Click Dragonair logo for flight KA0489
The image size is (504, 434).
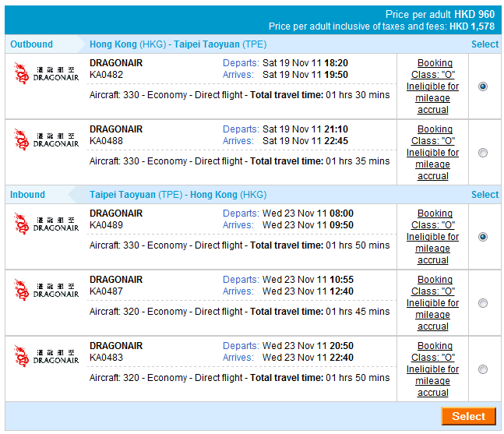pos(47,224)
